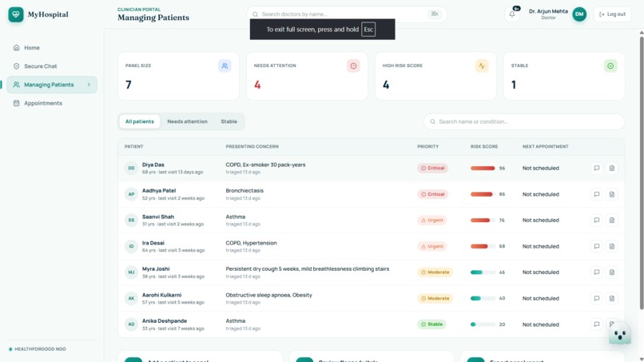
Task: Click the COPD, Hypertension concern text
Action: pyautogui.click(x=251, y=243)
